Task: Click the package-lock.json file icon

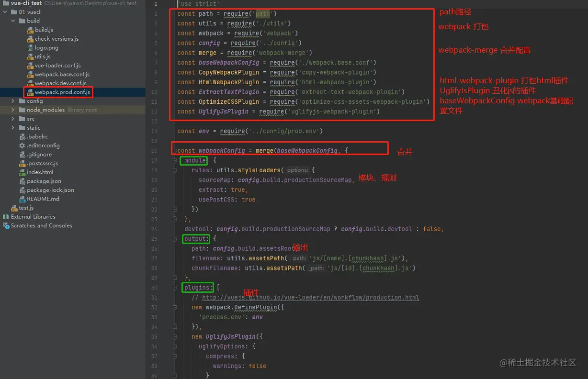Action: coord(22,190)
